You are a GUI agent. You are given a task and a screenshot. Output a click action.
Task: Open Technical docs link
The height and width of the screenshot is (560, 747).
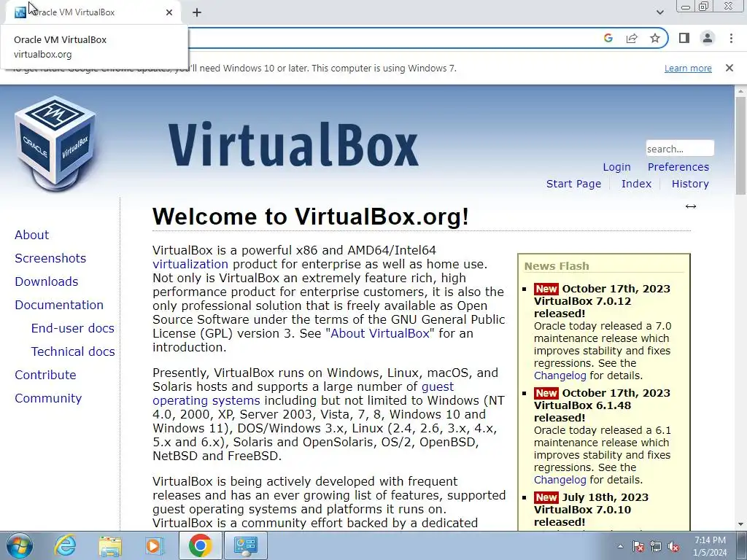(x=73, y=351)
